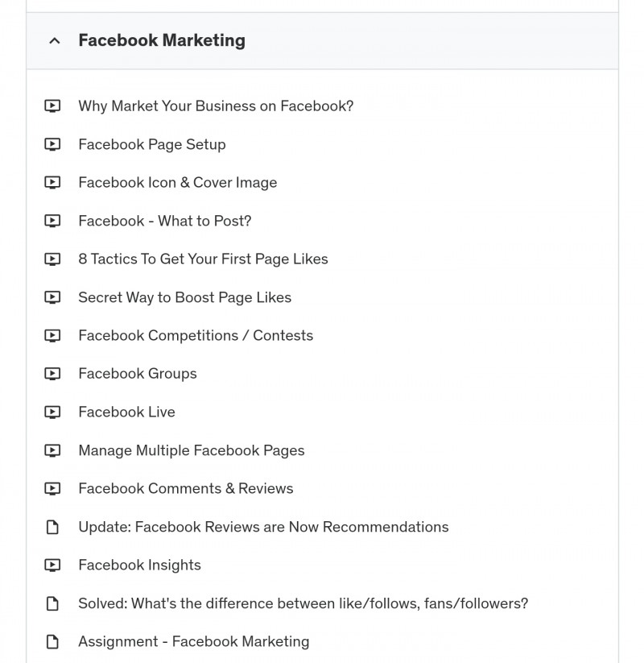
Task: Open Facebook Comments & Reviews lecture
Action: tap(186, 489)
